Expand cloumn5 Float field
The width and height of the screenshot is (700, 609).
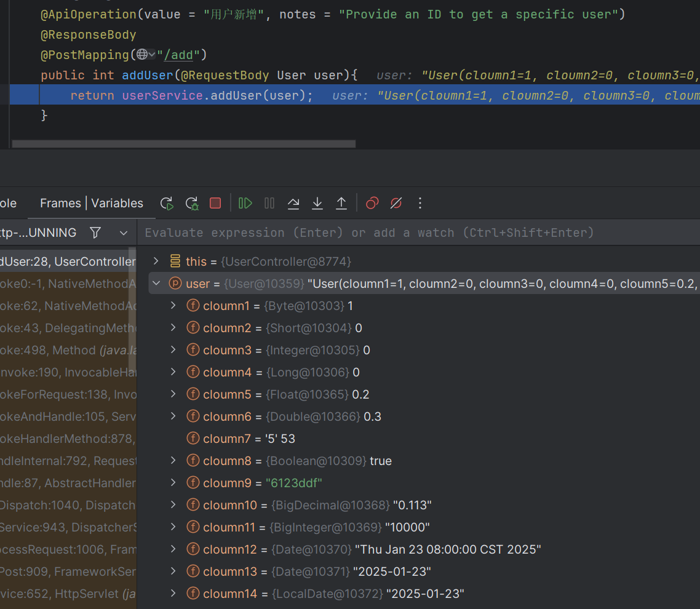(173, 394)
